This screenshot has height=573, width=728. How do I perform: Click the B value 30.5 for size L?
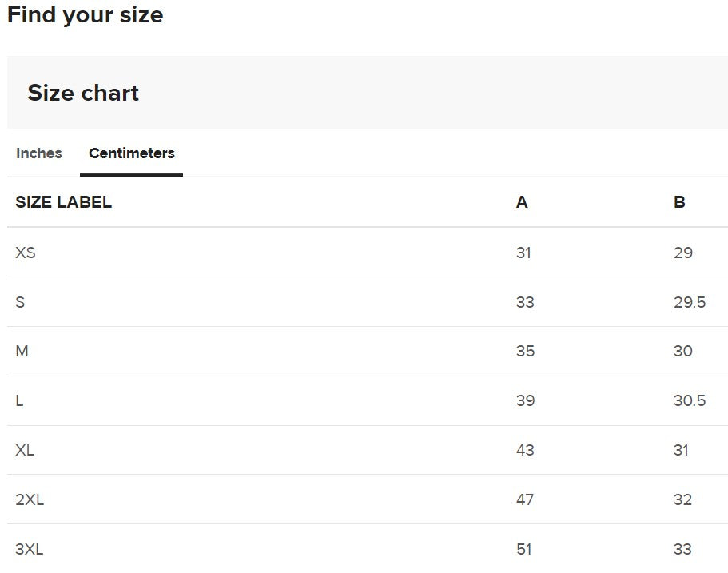click(690, 400)
